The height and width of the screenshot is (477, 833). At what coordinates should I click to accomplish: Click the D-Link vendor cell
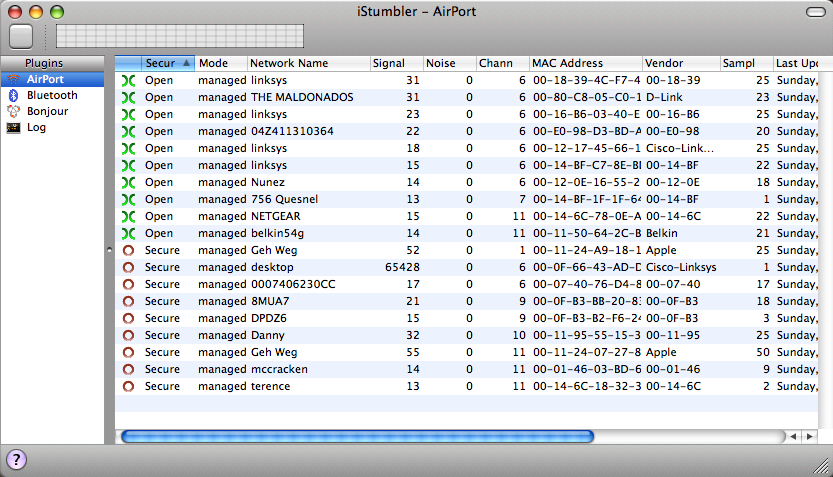pyautogui.click(x=664, y=97)
